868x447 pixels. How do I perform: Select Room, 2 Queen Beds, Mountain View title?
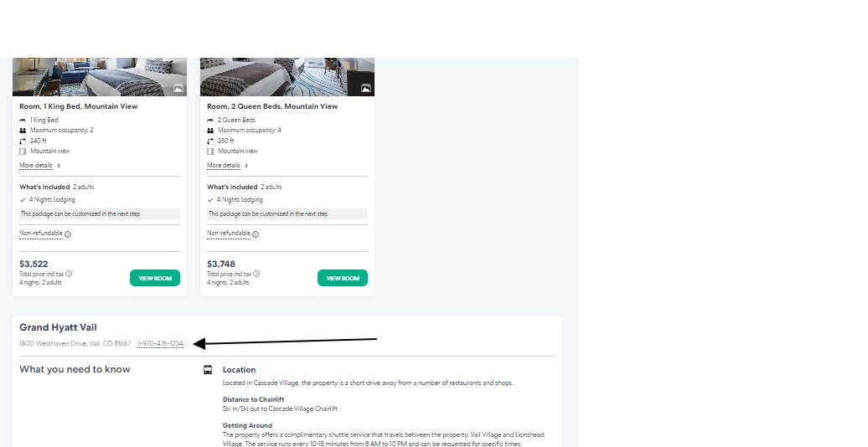(x=272, y=106)
